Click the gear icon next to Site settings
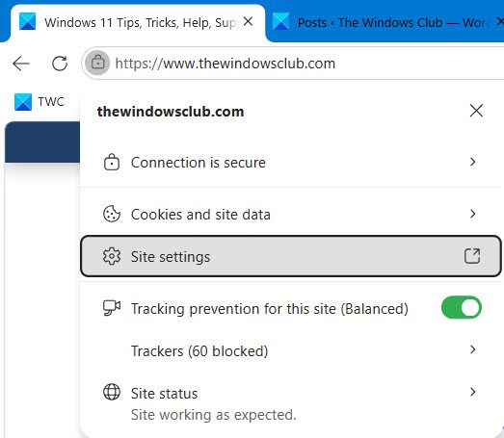Screen dimensions: 504x438 coord(112,256)
